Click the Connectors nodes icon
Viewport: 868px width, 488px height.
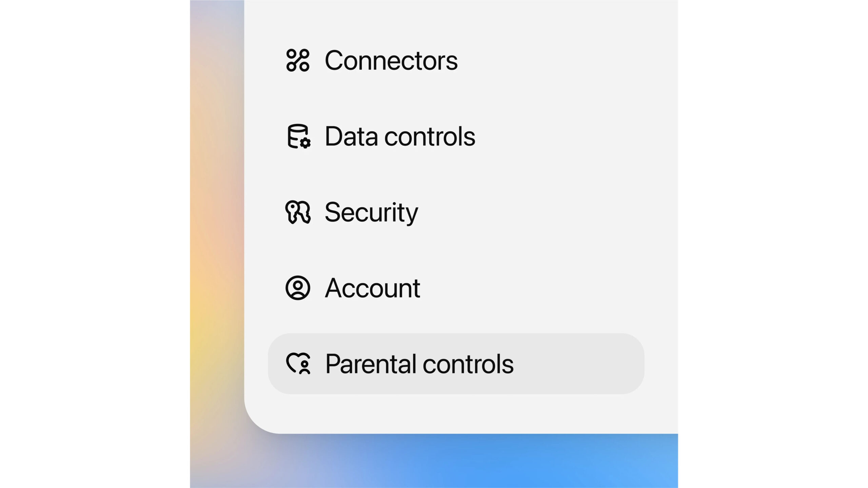pyautogui.click(x=298, y=60)
